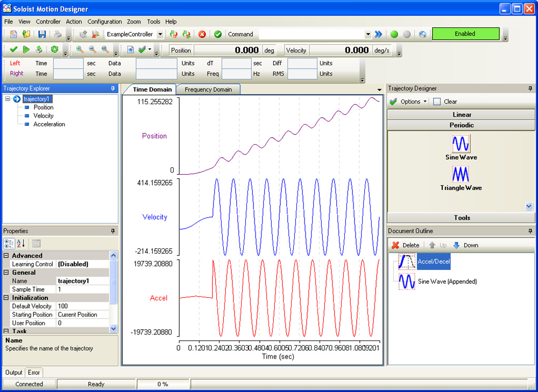Screen dimensions: 538x392
Task: Switch to the Frequency Domain tab
Action: click(208, 89)
